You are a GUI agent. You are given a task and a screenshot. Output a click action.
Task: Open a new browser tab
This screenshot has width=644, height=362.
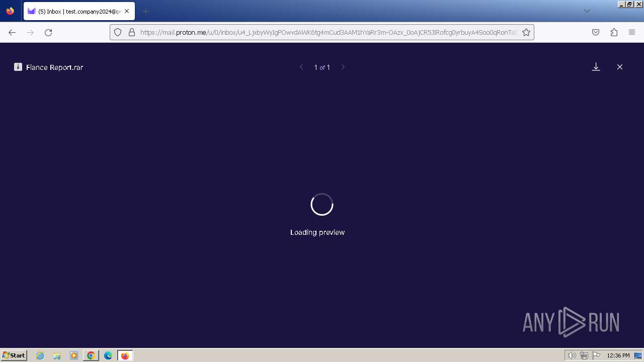145,11
